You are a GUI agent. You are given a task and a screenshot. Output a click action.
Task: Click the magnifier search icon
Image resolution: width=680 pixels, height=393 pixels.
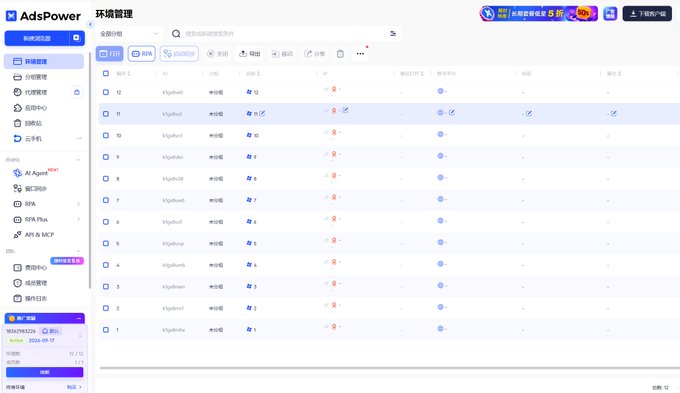[x=176, y=33]
